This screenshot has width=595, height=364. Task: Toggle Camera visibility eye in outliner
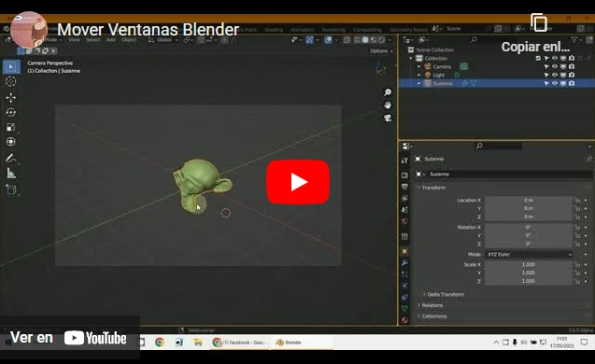[x=555, y=67]
